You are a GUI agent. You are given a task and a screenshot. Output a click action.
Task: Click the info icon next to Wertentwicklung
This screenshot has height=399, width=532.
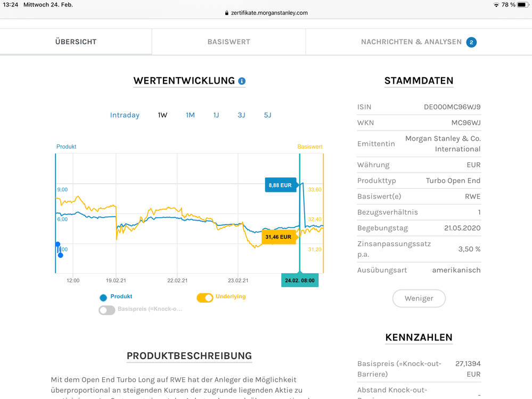coord(242,81)
